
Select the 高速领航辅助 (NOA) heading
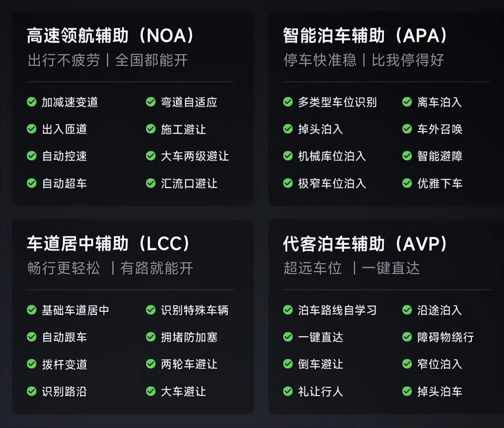111,35
